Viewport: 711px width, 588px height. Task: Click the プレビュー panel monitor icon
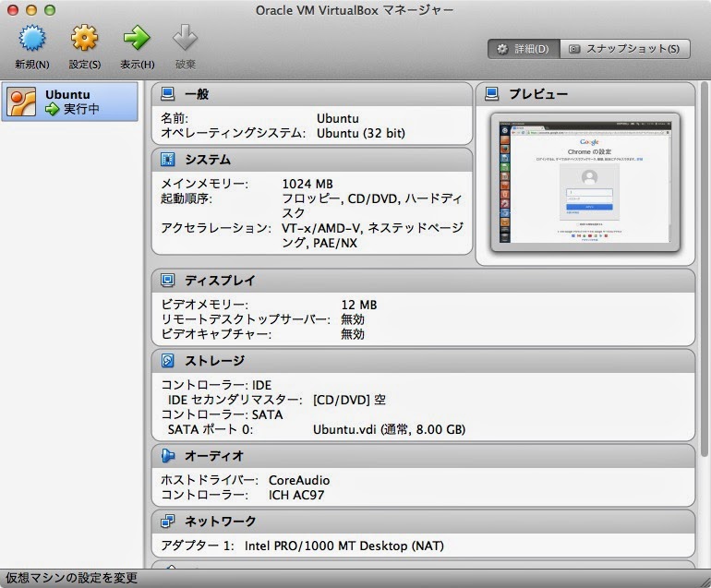coord(492,94)
